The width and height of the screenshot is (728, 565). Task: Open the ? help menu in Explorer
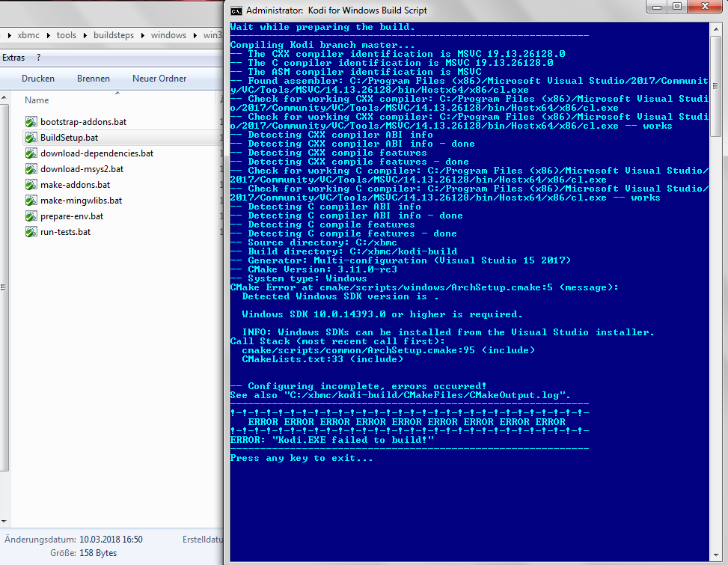(x=39, y=58)
